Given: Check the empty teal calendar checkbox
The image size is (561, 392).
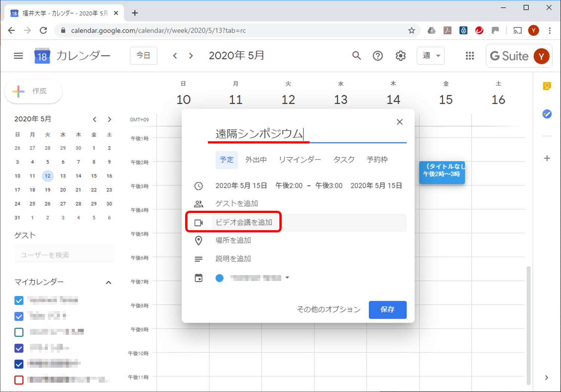Looking at the screenshot, I should [x=19, y=332].
